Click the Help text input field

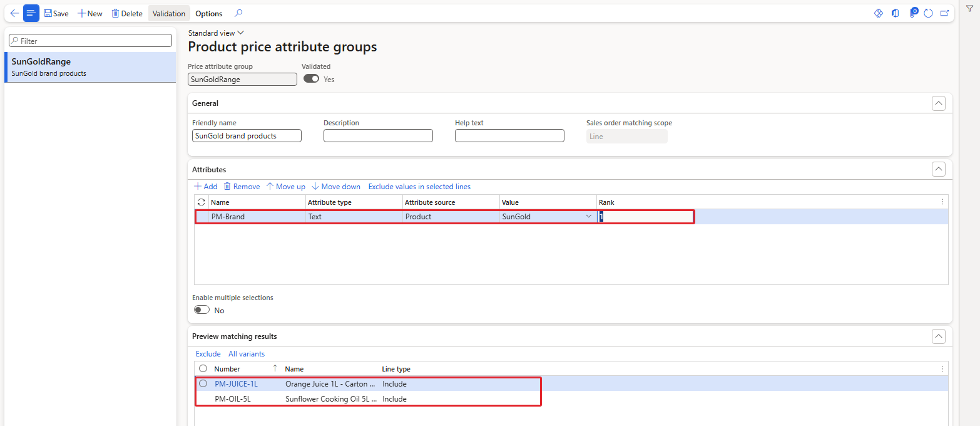coord(509,136)
